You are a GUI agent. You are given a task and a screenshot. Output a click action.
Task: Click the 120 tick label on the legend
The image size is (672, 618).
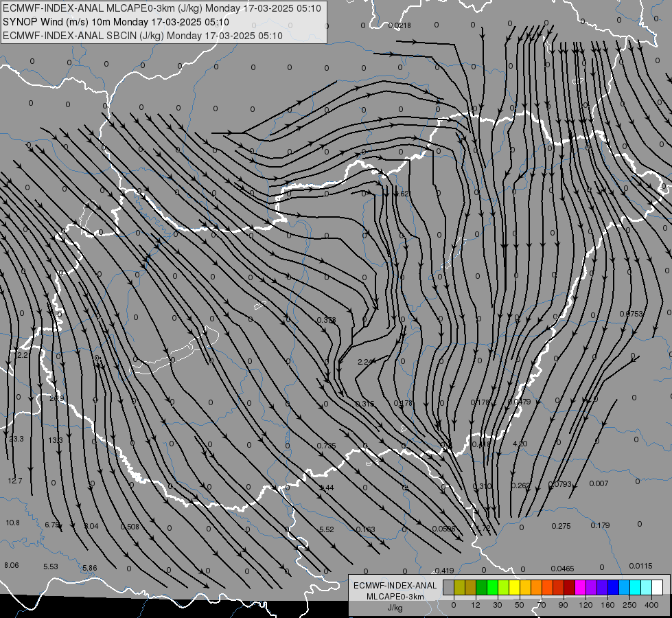coord(586,605)
